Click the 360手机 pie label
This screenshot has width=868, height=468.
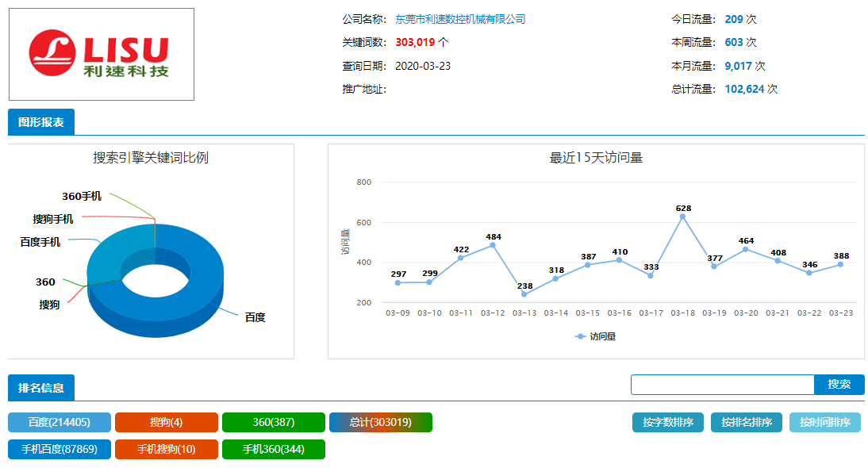tap(82, 197)
